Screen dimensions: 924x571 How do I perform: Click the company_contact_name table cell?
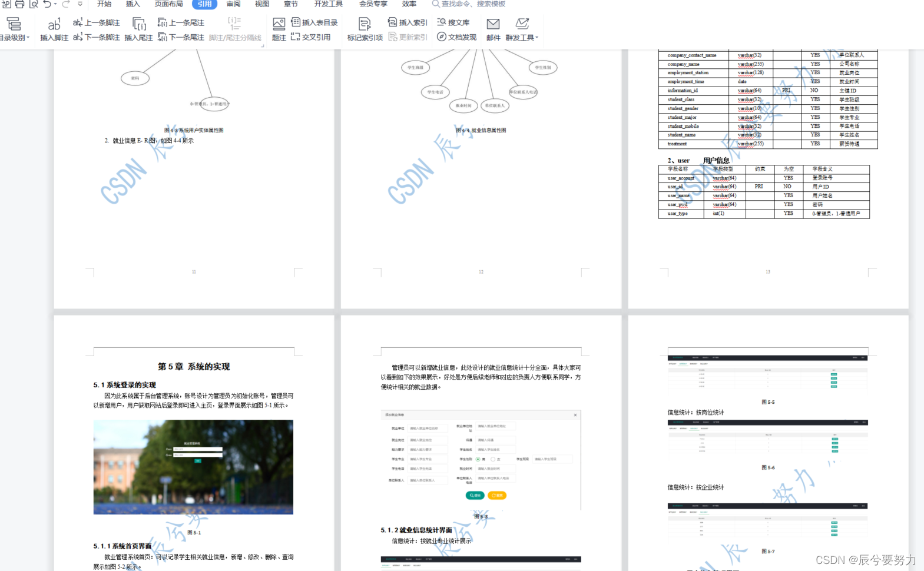[694, 55]
